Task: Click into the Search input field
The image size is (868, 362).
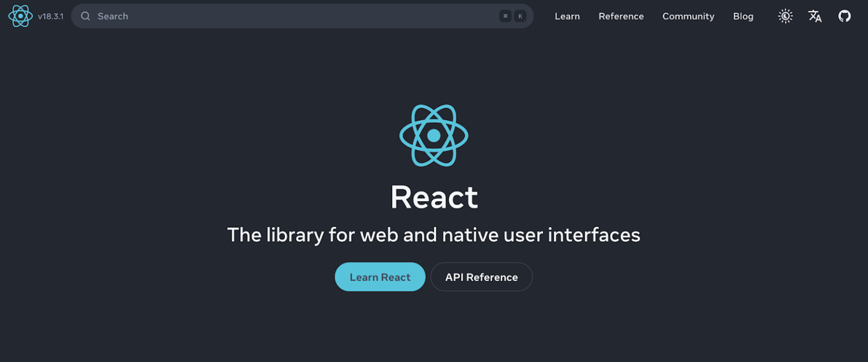Action: 226,16
